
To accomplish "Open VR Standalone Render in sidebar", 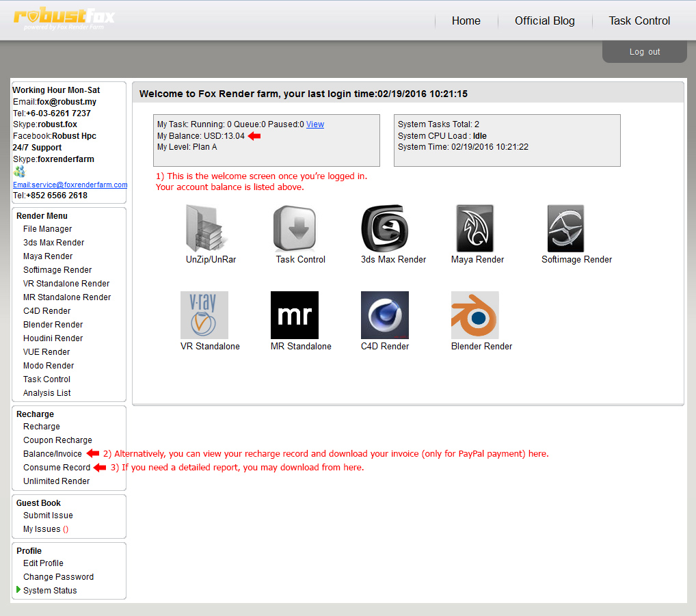I will click(x=66, y=284).
